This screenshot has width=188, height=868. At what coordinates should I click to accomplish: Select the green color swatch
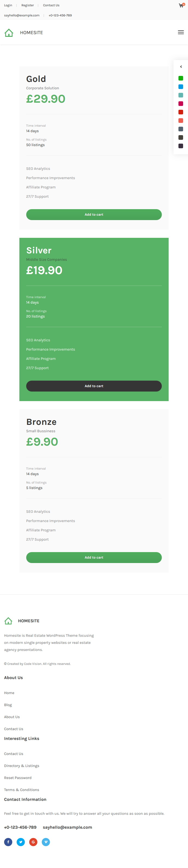point(181,78)
